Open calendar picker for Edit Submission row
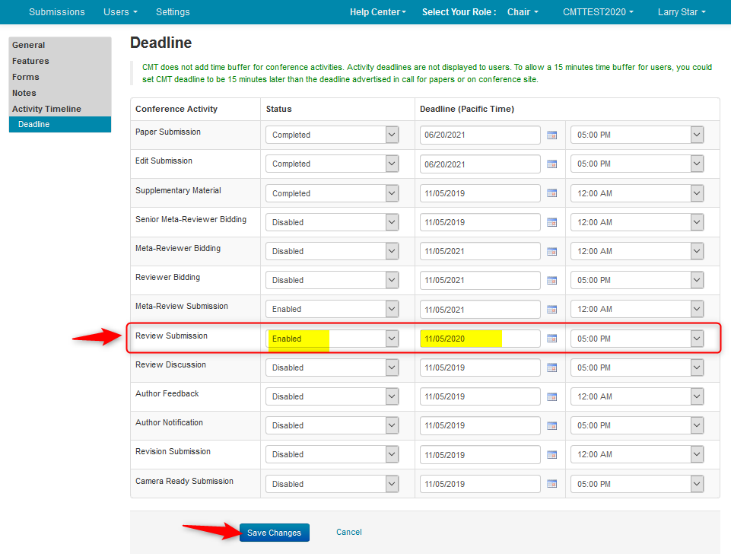The image size is (731, 560). pyautogui.click(x=552, y=164)
